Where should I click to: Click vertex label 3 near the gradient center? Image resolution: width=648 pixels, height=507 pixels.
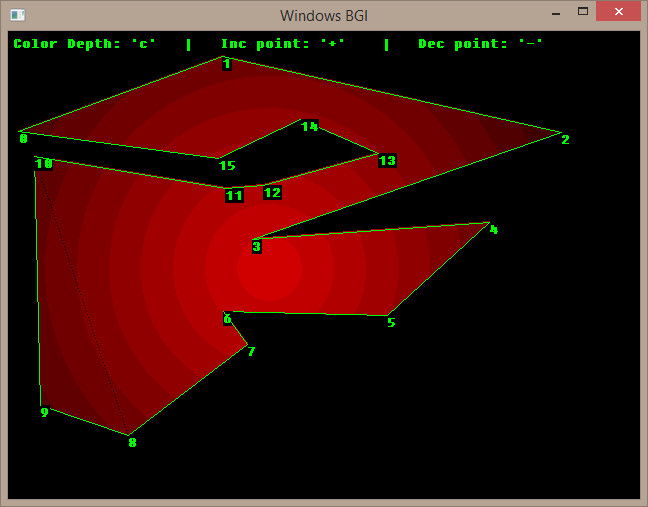[x=256, y=246]
